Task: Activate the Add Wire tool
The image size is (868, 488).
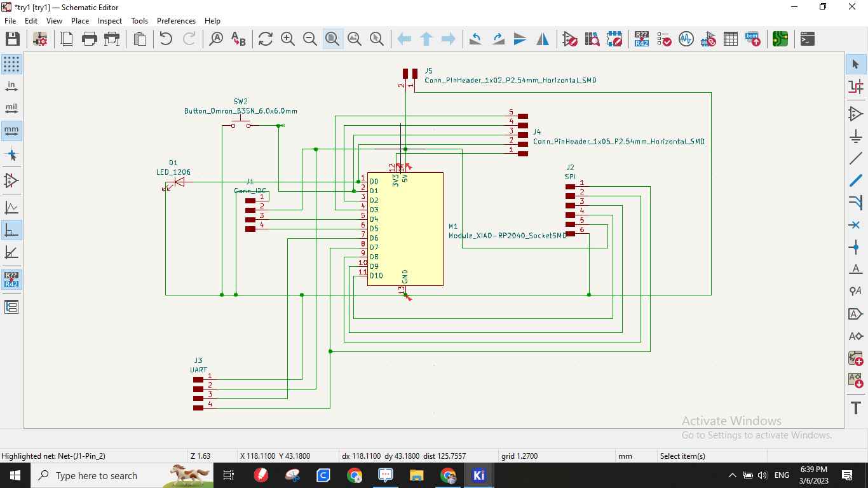Action: pos(855,158)
